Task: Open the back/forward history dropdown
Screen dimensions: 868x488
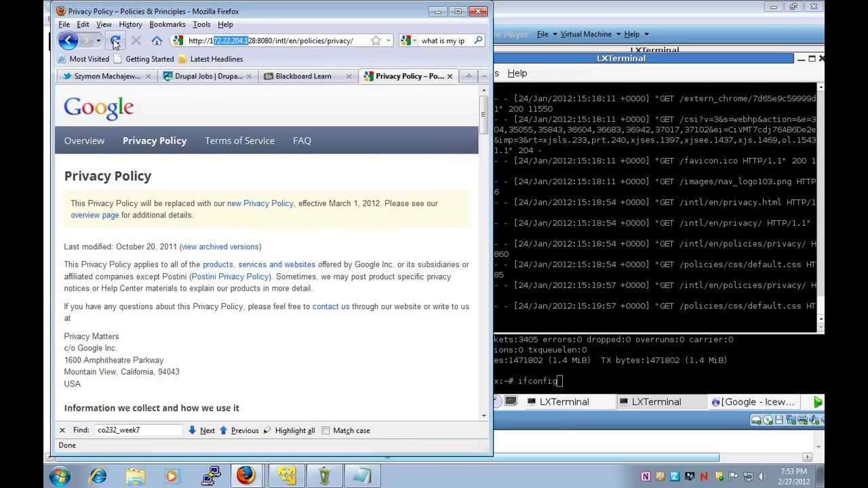Action: pos(98,41)
